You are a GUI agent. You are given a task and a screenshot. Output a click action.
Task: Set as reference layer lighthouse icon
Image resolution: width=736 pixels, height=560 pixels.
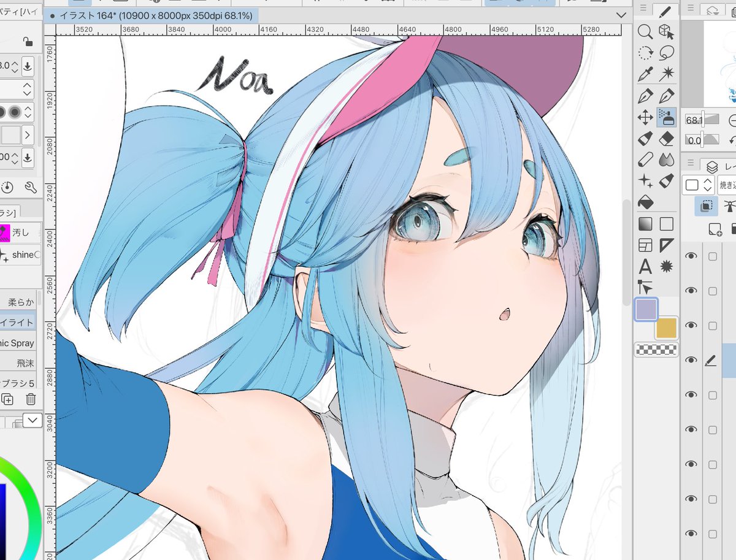click(x=729, y=207)
